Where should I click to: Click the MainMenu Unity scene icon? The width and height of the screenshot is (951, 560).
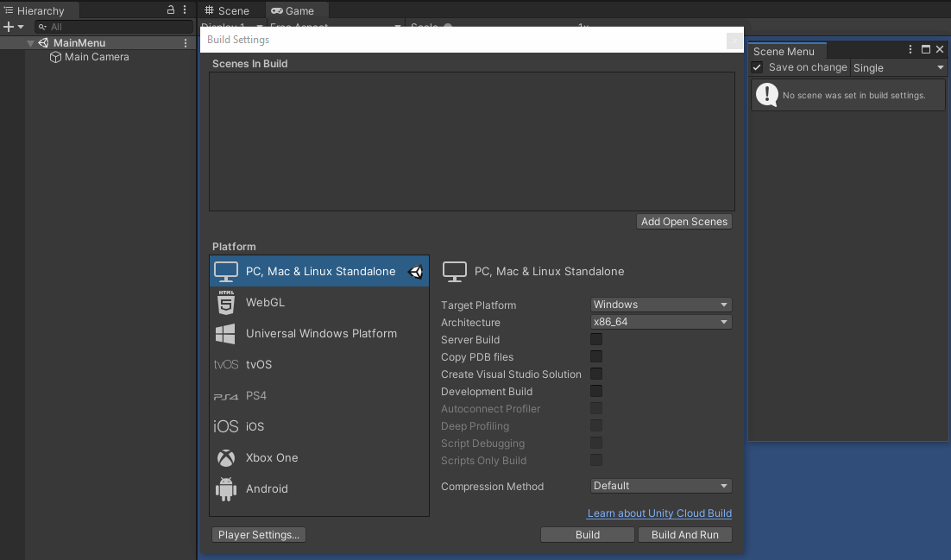coord(43,43)
